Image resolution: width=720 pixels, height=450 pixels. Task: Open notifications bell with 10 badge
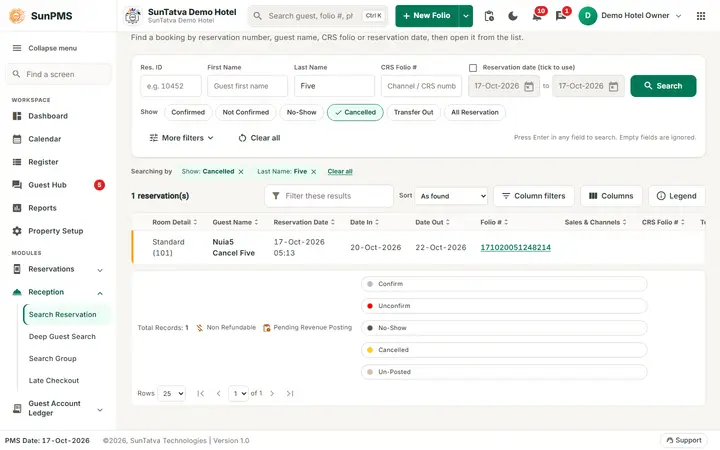click(537, 16)
